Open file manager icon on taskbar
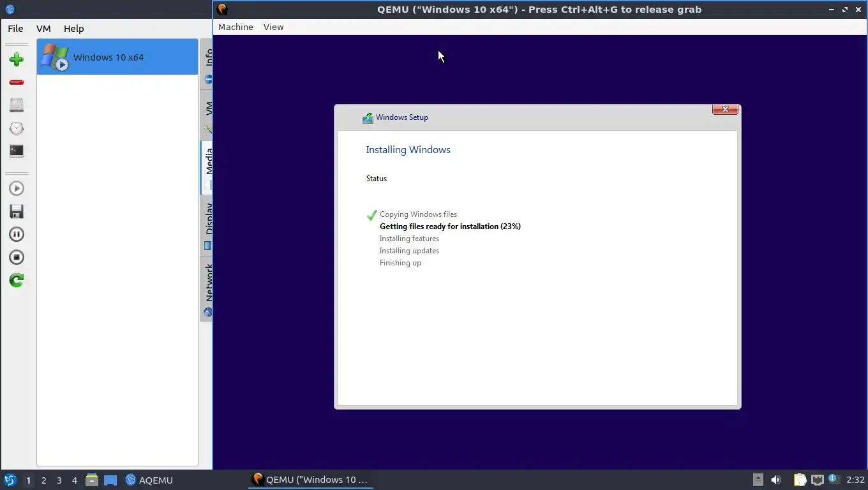Viewport: 868px width, 490px height. point(92,480)
